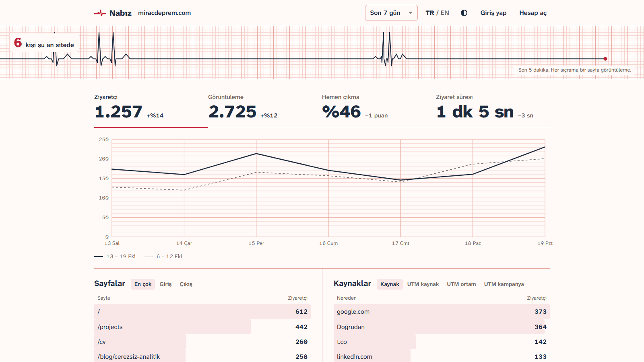Click the Nabız heartbeat logo icon

point(100,13)
